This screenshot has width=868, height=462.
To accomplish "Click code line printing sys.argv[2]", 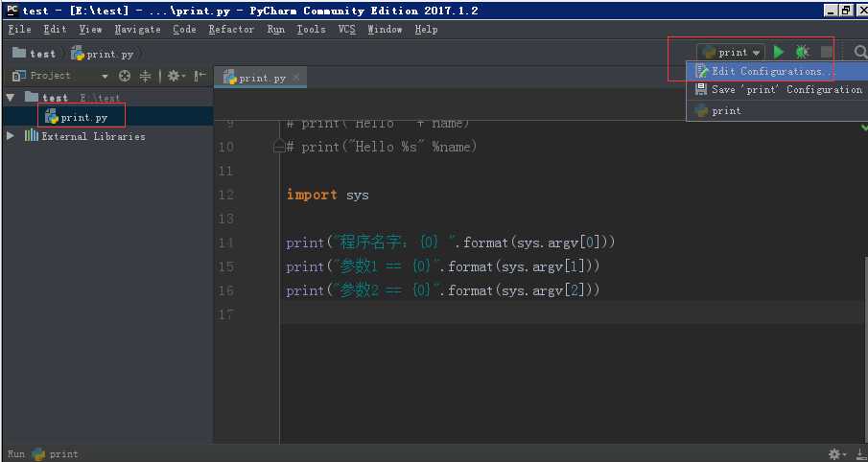I will [x=442, y=289].
